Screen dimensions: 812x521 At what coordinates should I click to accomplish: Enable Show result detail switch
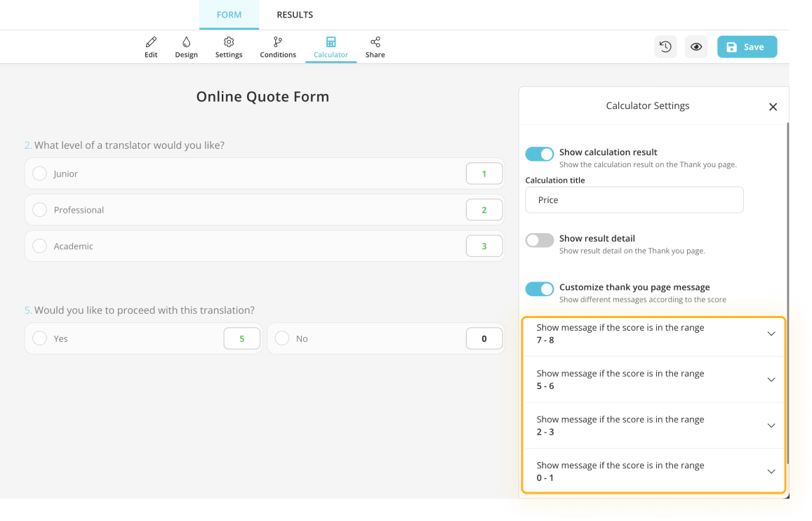tap(540, 240)
